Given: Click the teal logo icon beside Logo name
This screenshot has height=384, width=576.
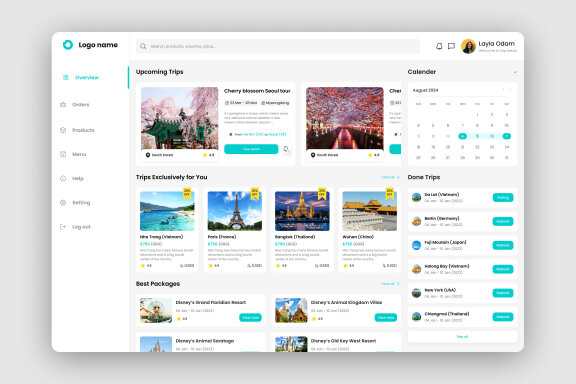Looking at the screenshot, I should click(x=68, y=45).
